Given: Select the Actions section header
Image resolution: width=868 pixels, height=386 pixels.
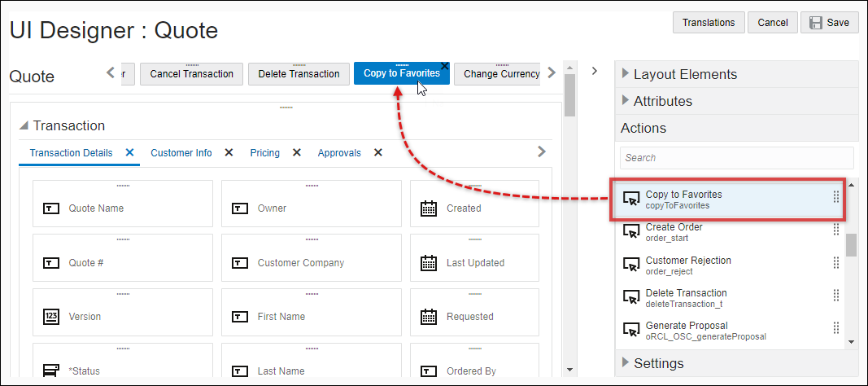Looking at the screenshot, I should pos(736,128).
